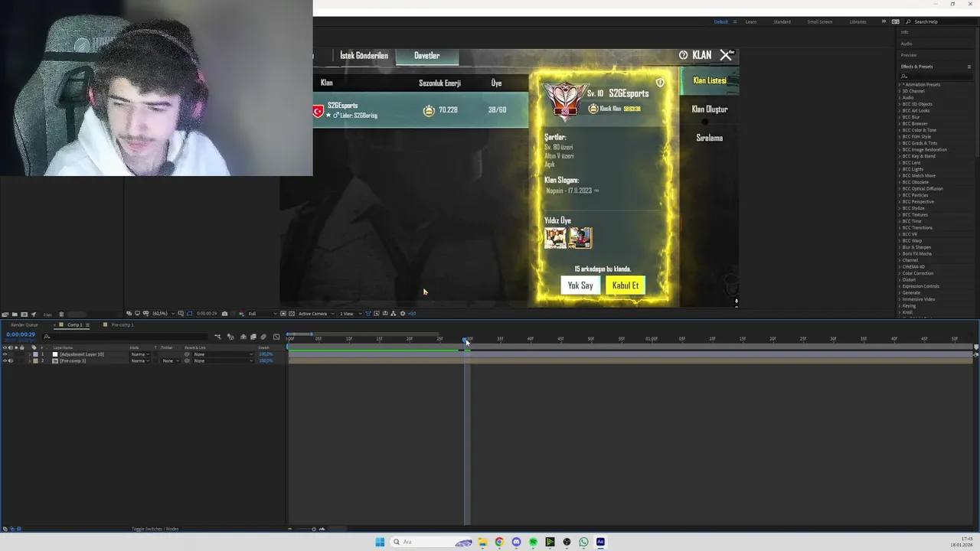The width and height of the screenshot is (980, 551).
Task: Click the draft 3D icon in timeline
Action: pyautogui.click(x=230, y=337)
